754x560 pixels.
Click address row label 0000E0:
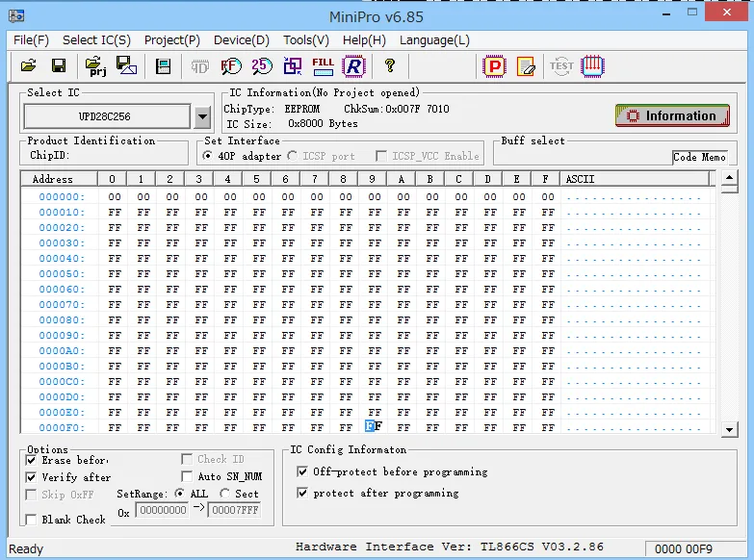coord(62,412)
